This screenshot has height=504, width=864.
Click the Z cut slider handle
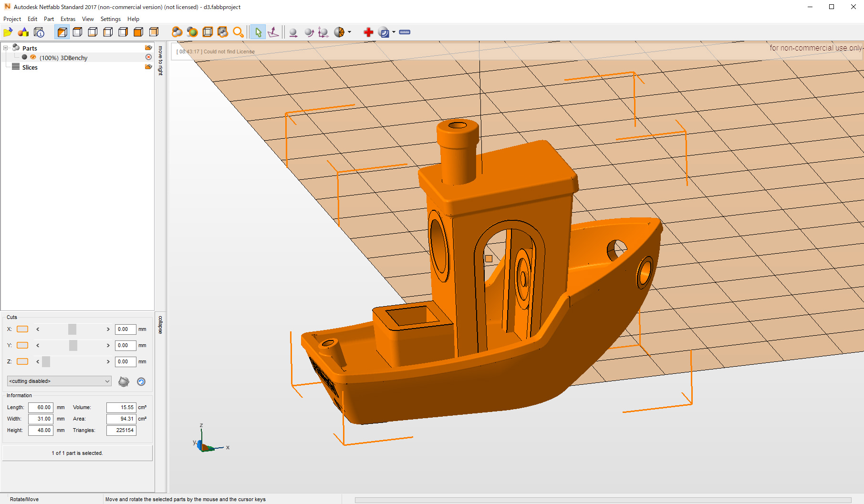(46, 361)
